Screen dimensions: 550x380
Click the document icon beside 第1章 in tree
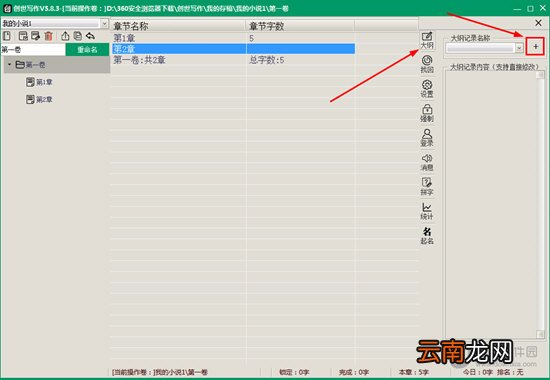click(30, 82)
